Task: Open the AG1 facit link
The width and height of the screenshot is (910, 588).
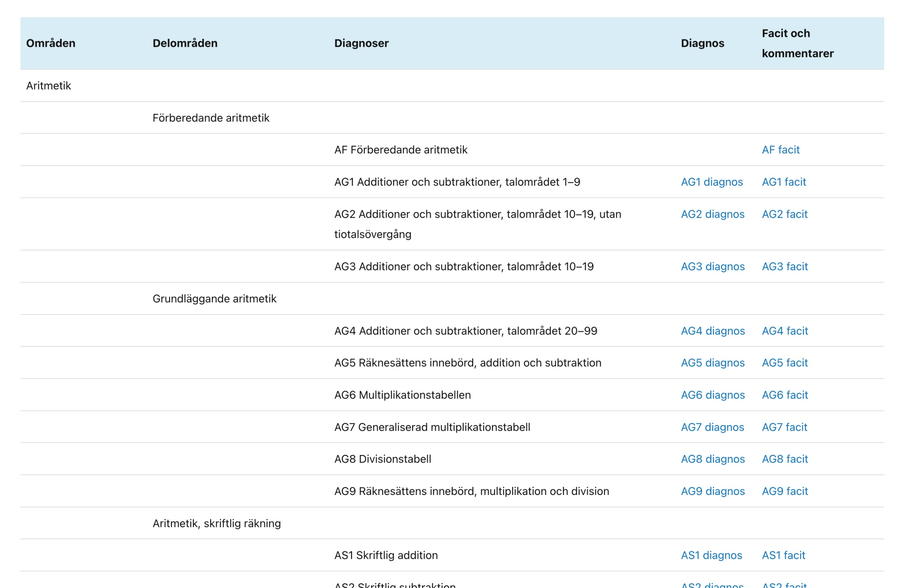Action: click(784, 182)
